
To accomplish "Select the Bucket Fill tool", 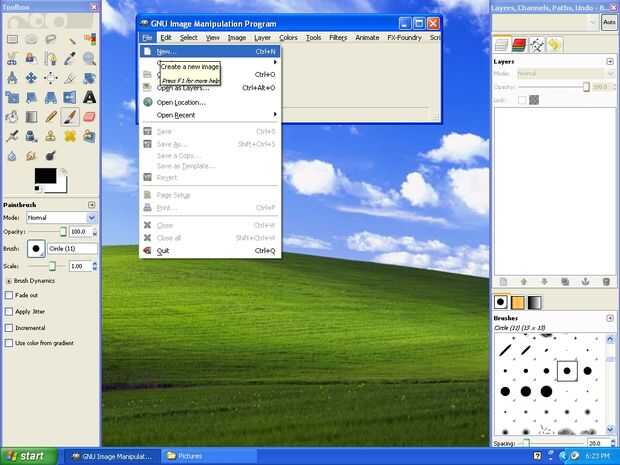I will point(12,117).
